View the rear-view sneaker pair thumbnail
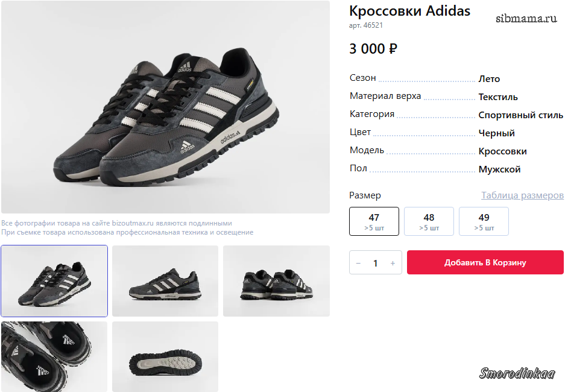The height and width of the screenshot is (392, 568). pyautogui.click(x=276, y=281)
